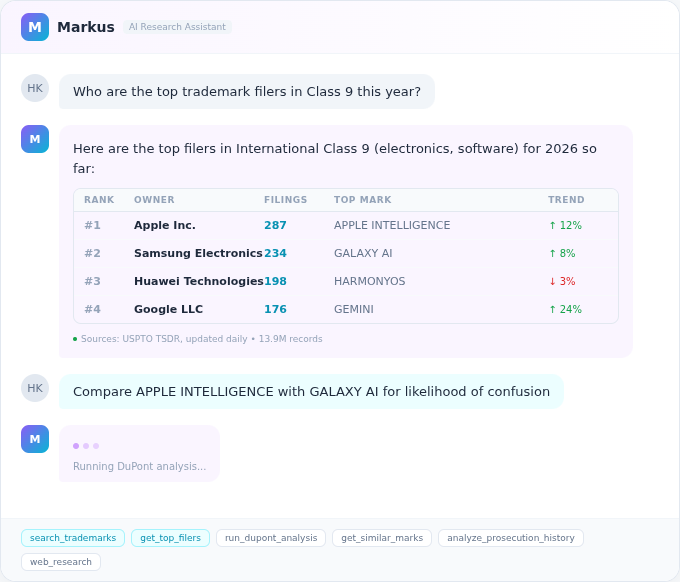Click the 12% upward trend value
680x582 pixels.
(566, 225)
